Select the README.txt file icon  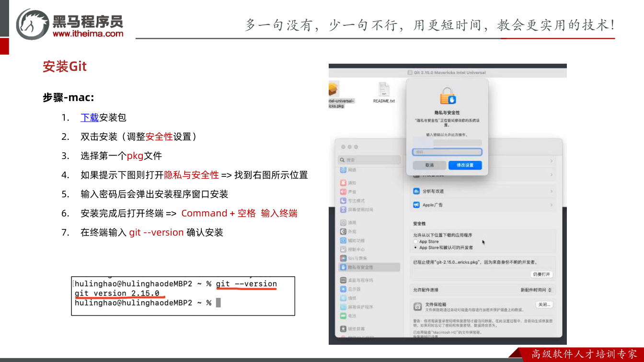384,89
